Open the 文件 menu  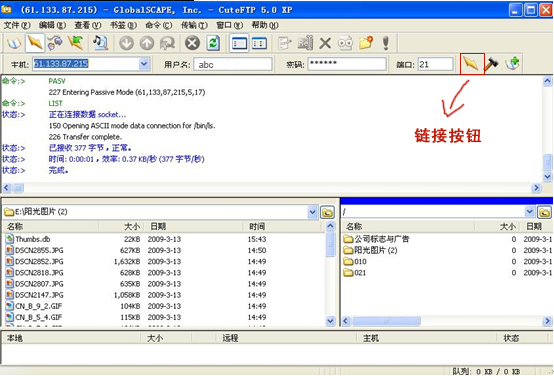[17, 25]
